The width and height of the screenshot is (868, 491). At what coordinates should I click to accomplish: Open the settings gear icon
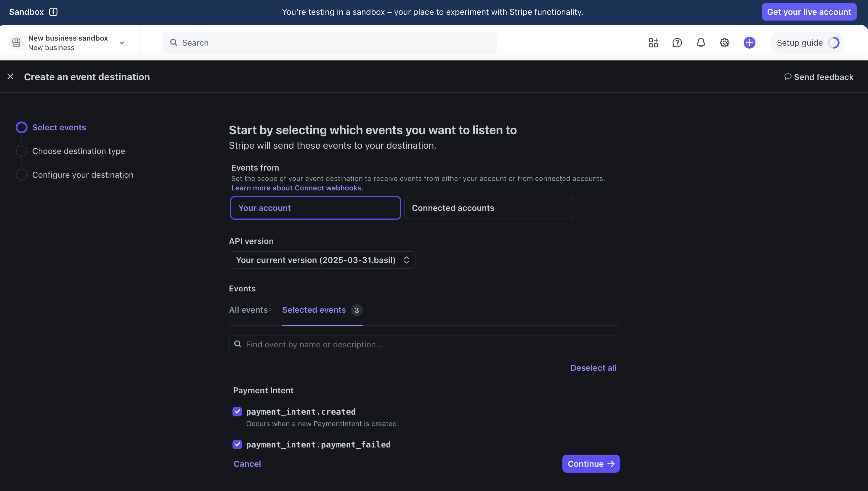tap(724, 43)
